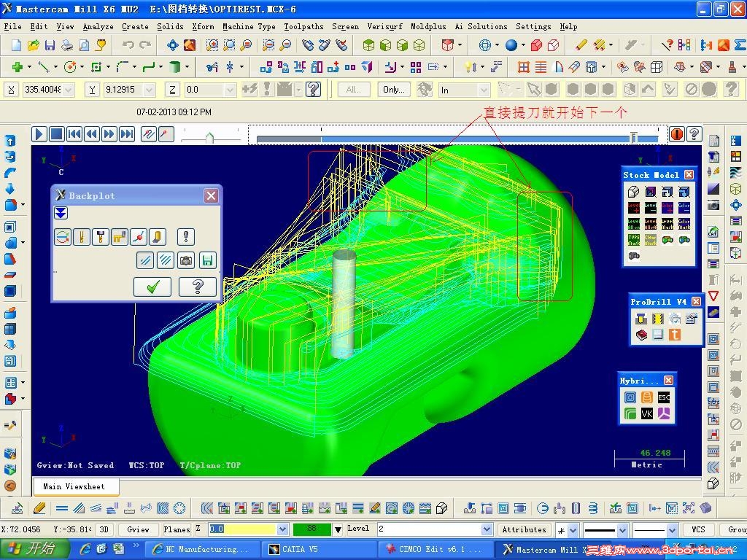Click the Attributes button in status bar
The height and width of the screenshot is (560, 747).
524,529
